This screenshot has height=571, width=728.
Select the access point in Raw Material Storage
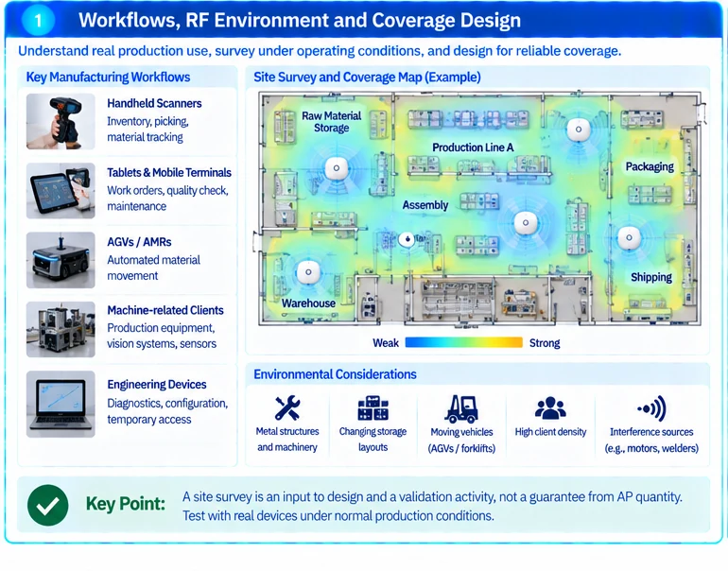tap(337, 168)
